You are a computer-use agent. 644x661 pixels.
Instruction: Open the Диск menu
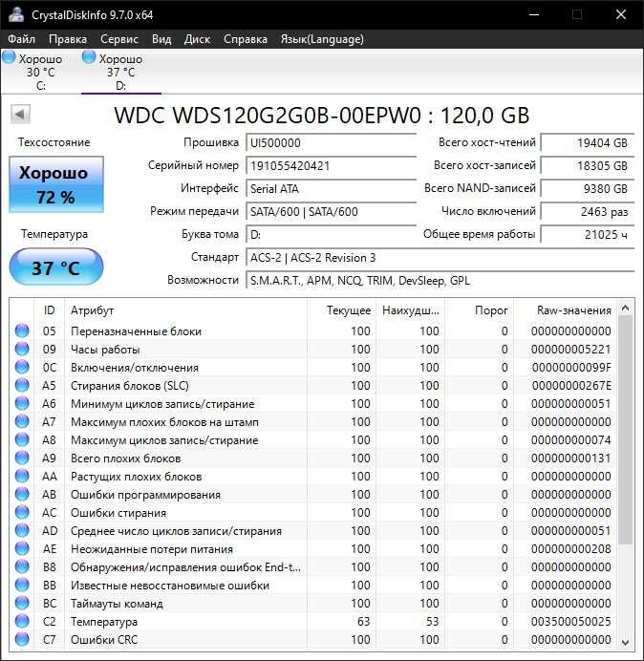point(197,39)
